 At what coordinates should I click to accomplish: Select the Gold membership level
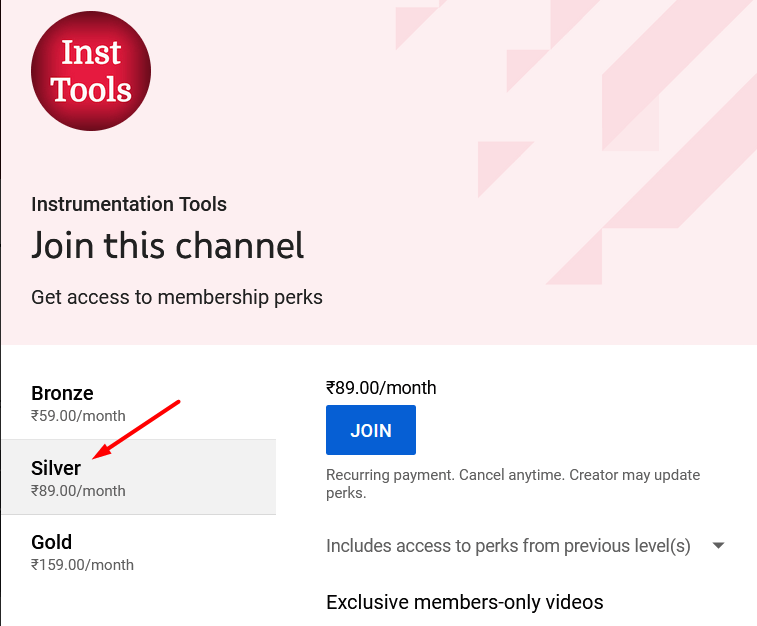point(139,552)
